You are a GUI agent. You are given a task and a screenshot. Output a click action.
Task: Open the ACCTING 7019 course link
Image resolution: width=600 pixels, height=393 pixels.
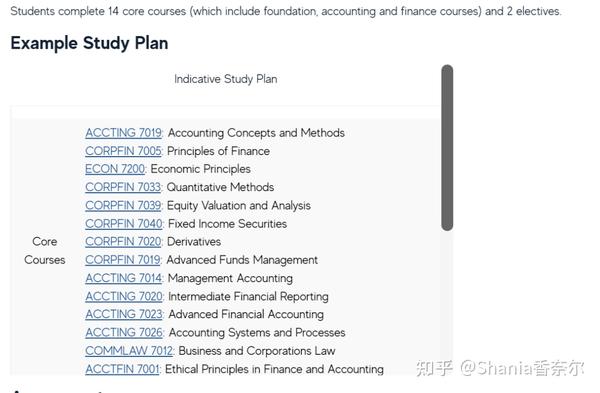(124, 133)
